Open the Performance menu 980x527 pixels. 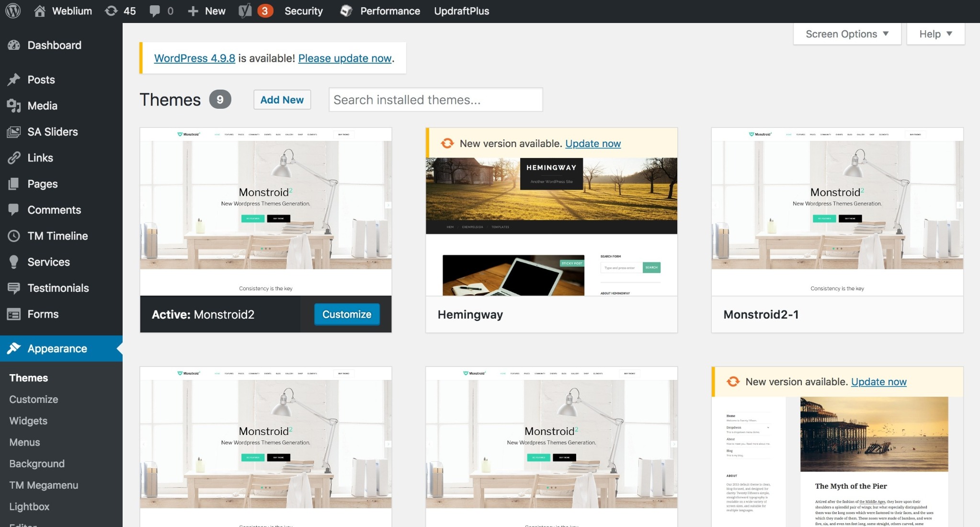tap(390, 11)
